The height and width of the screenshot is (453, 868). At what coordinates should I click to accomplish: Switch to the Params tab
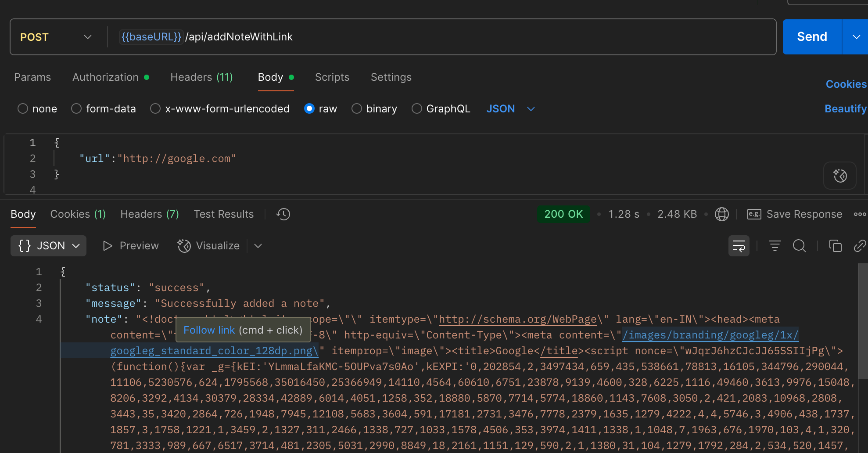pyautogui.click(x=32, y=77)
